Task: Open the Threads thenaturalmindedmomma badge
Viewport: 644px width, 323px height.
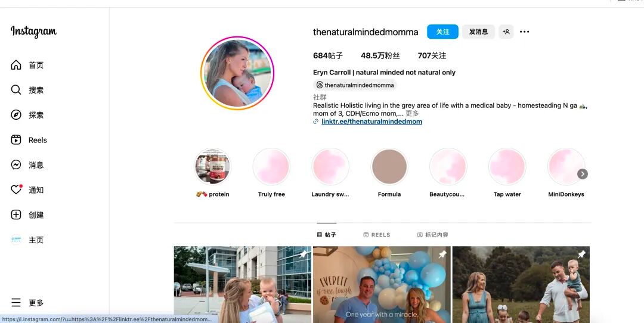Action: (x=355, y=85)
